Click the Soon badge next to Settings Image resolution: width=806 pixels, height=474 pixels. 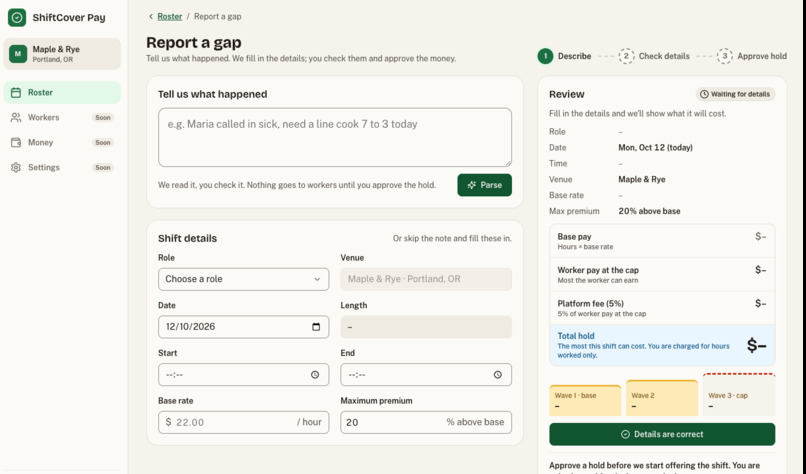click(x=103, y=168)
